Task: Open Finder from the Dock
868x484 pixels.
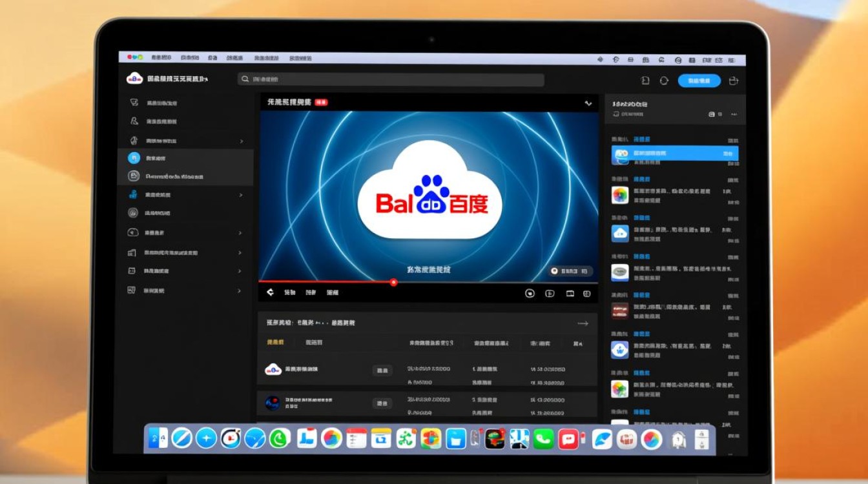Action: (158, 438)
